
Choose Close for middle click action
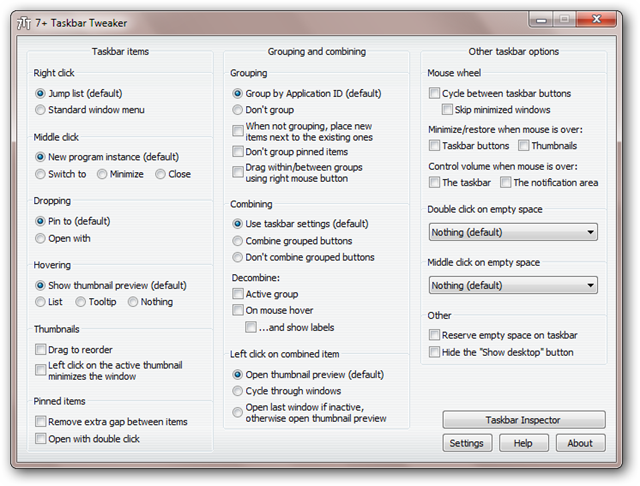(161, 174)
